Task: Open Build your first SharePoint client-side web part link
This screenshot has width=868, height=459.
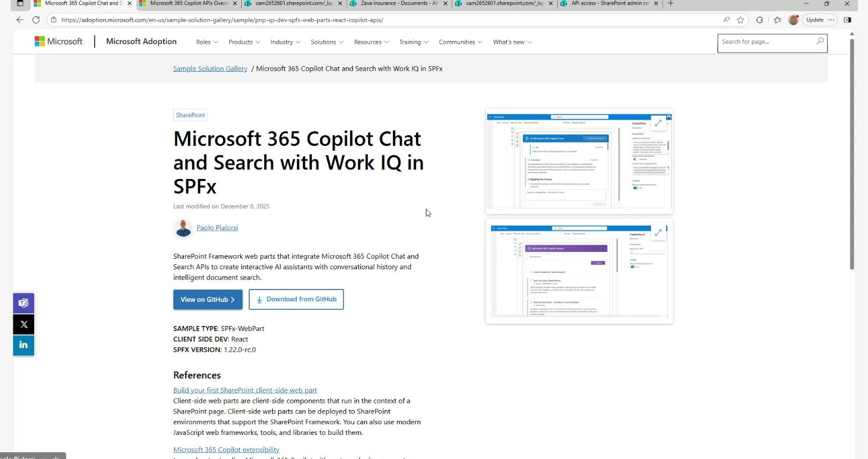Action: (245, 390)
